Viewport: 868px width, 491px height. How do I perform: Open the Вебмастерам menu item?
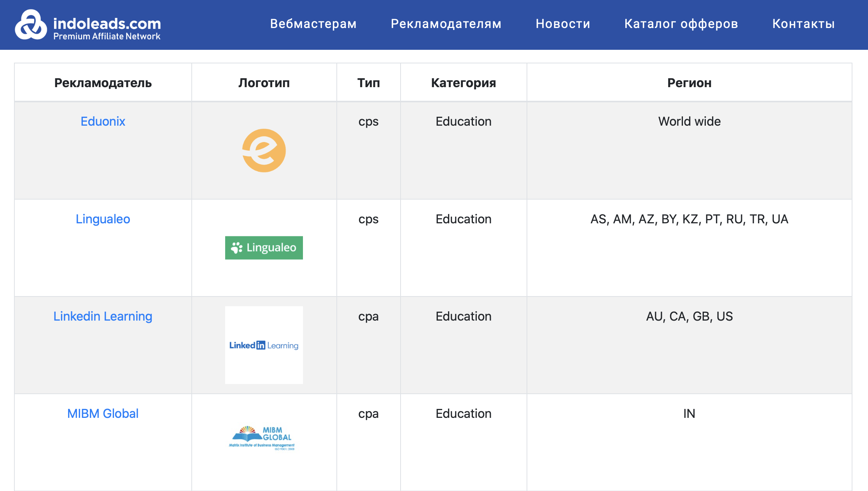[x=313, y=24]
